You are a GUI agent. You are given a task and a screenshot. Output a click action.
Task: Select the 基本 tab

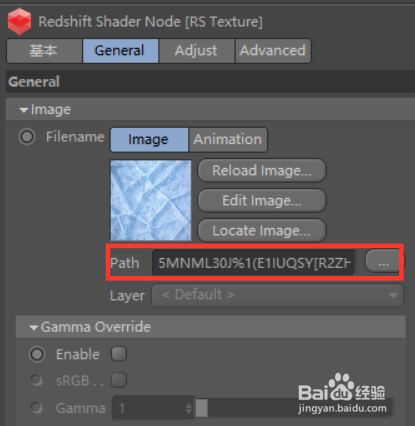pos(44,51)
